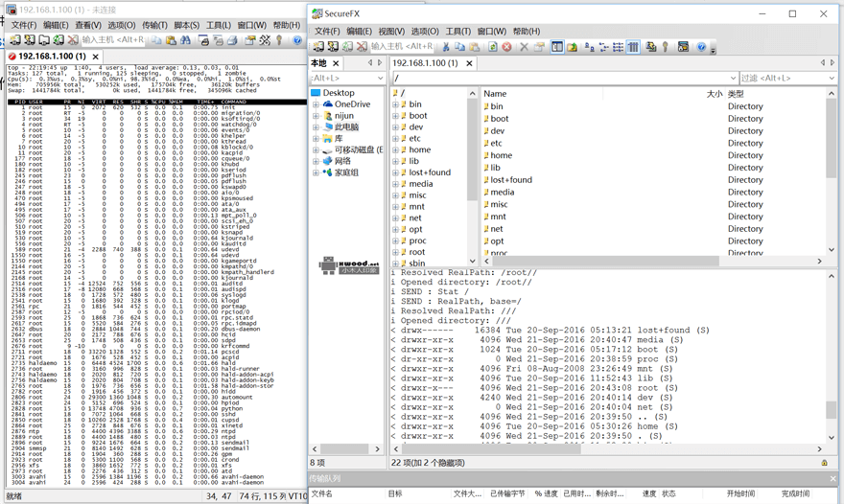This screenshot has height=504, width=844.
Task: Open SecureFX 文件(F) menu
Action: (327, 32)
